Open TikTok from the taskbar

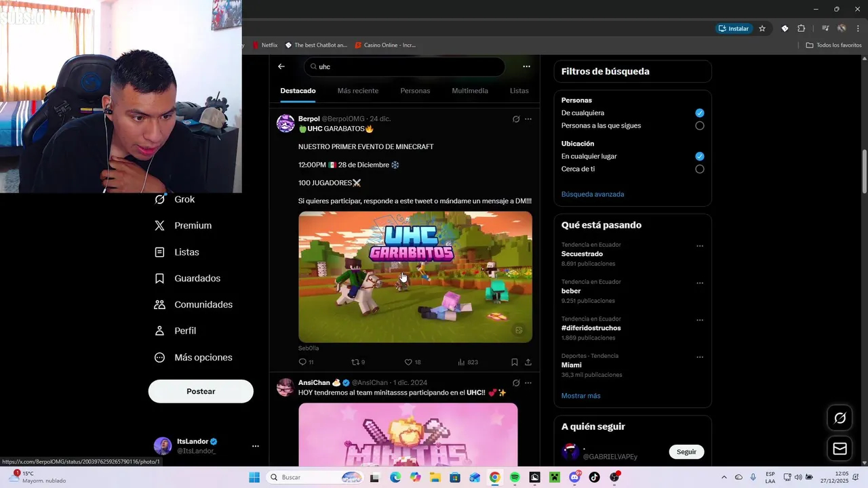pyautogui.click(x=595, y=477)
